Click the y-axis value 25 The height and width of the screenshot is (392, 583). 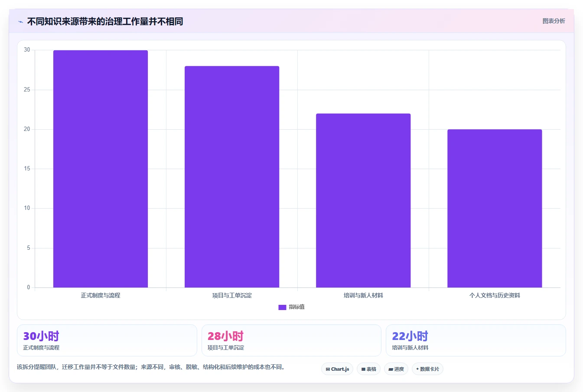[27, 90]
